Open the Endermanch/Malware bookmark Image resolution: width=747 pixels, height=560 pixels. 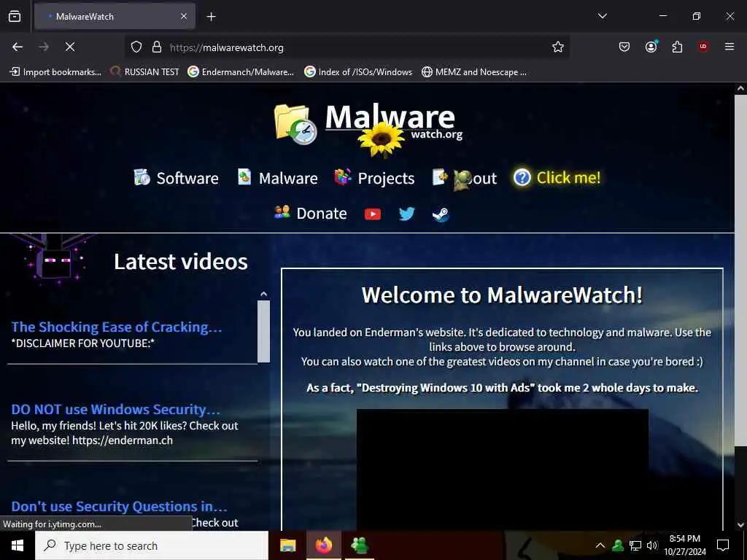tap(241, 72)
